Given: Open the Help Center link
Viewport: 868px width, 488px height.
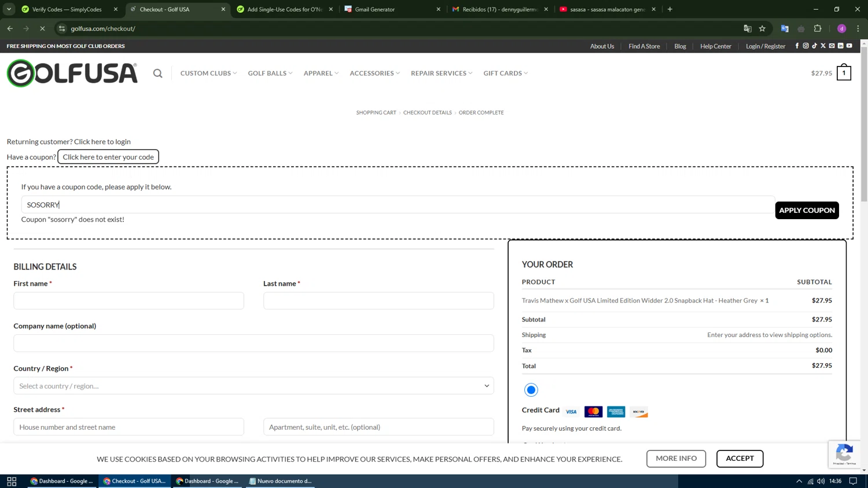Looking at the screenshot, I should 716,46.
